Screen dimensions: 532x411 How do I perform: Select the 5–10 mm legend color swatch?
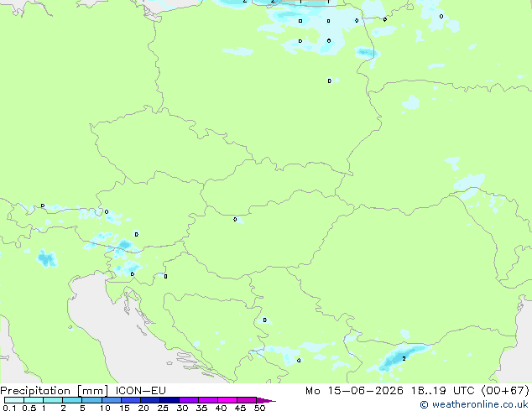[x=91, y=400]
